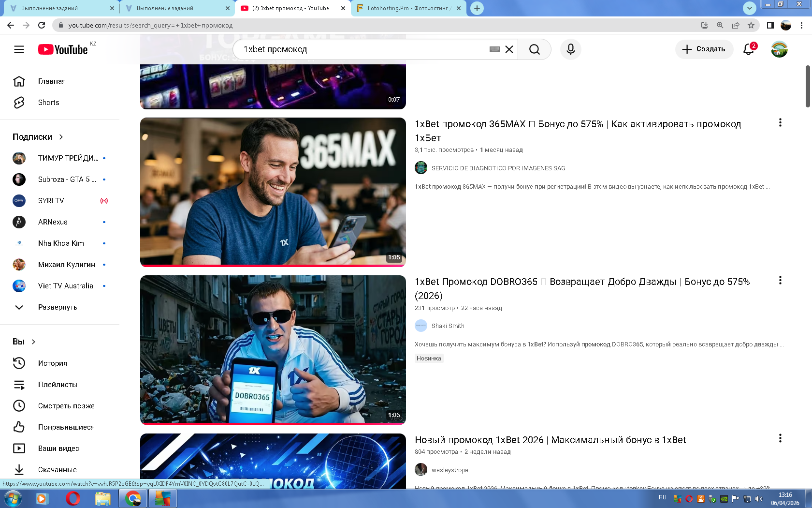
Task: Open История watch history
Action: point(59,363)
